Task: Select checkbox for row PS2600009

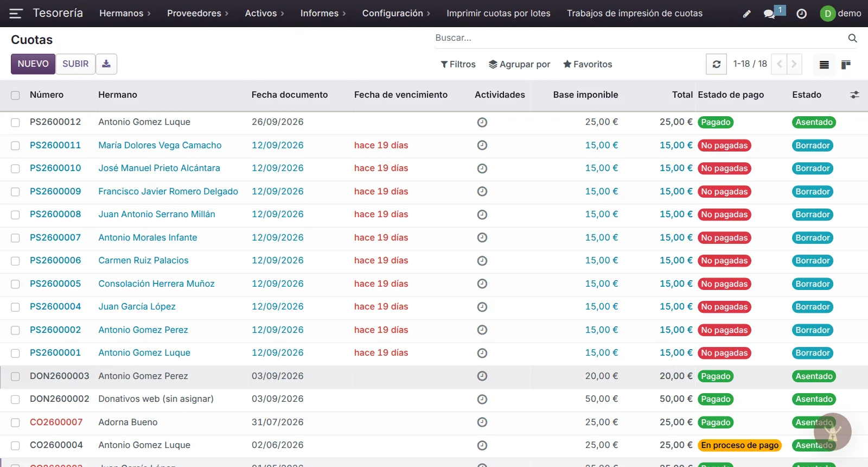Action: [x=15, y=192]
